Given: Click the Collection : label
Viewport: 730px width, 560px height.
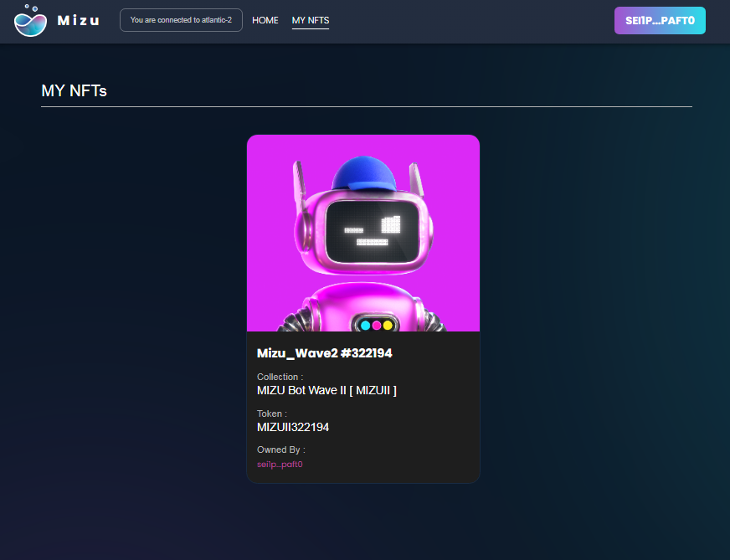Looking at the screenshot, I should pyautogui.click(x=280, y=377).
